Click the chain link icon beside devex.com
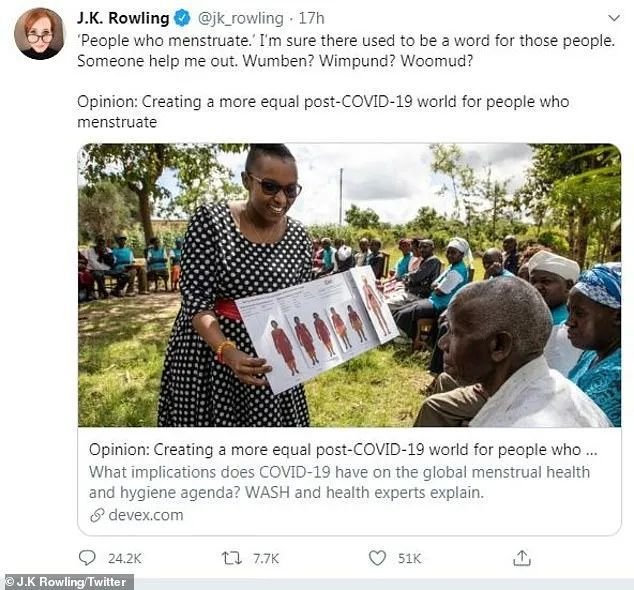 (x=97, y=515)
